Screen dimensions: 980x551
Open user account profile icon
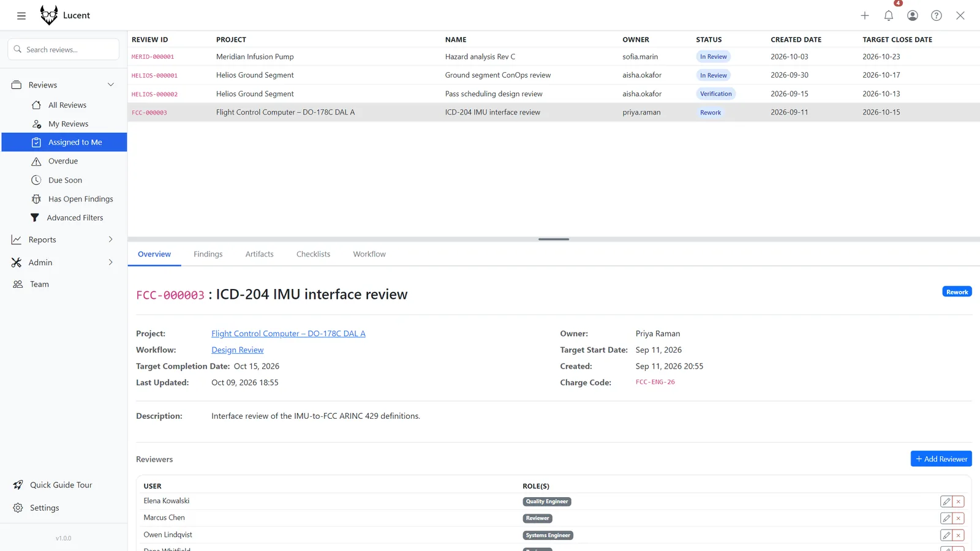tap(913, 16)
